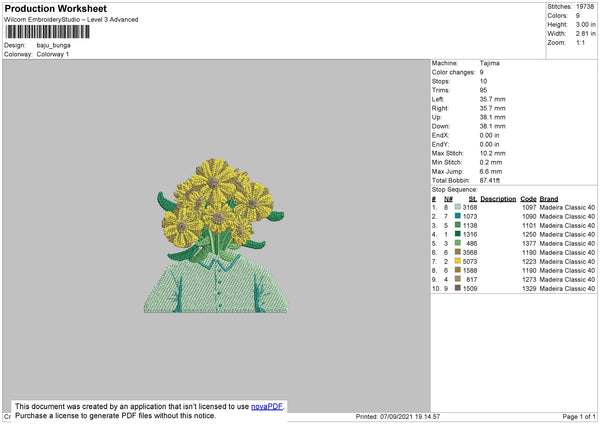Click the Max Stitch value '10.2 mm'
The width and height of the screenshot is (600, 424).
tap(492, 153)
